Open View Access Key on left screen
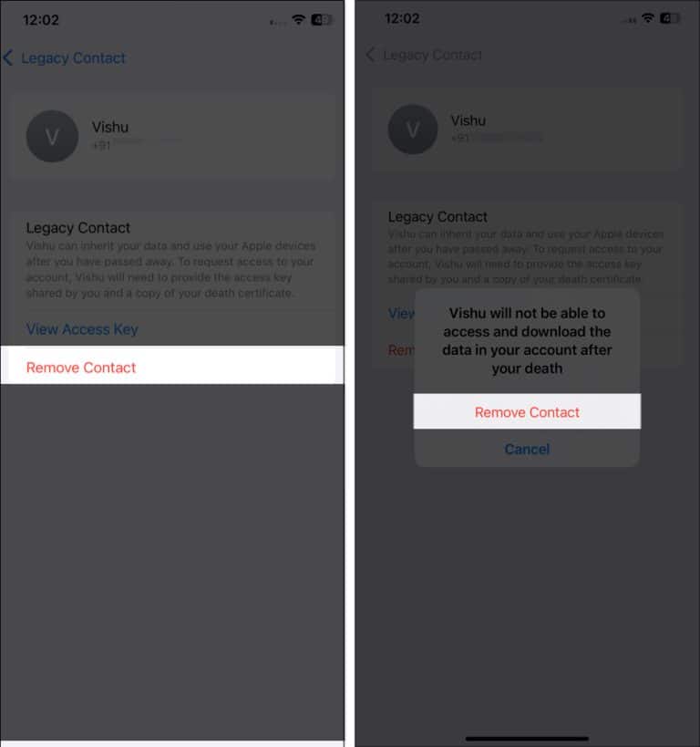 click(82, 328)
